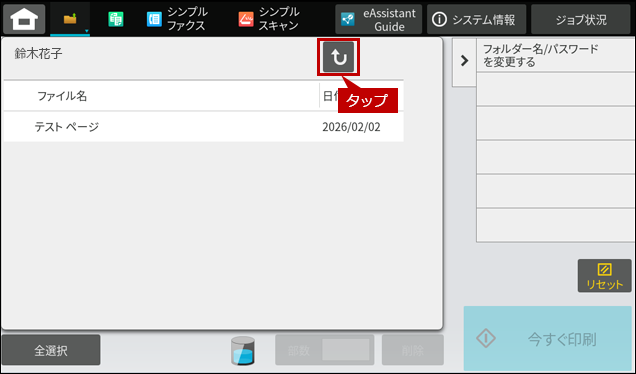Tap the シンプルファクス fax icon
This screenshot has height=374, width=636.
tap(154, 19)
